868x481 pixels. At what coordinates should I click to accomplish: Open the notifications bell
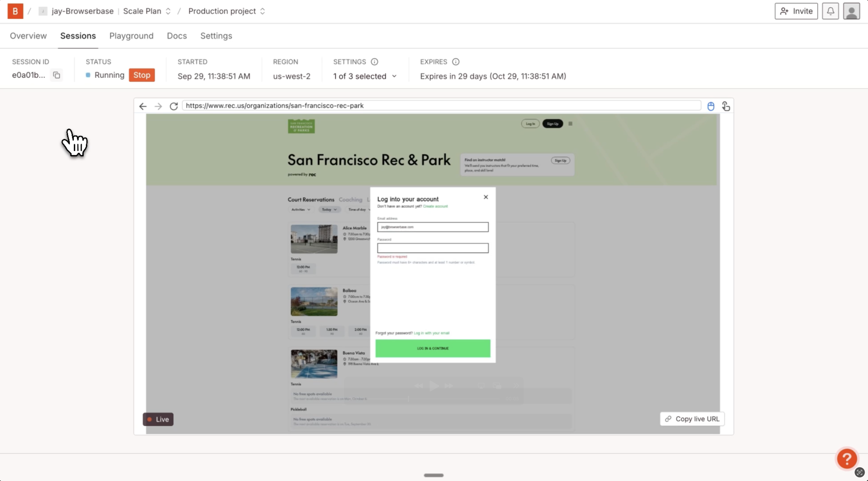click(x=830, y=11)
